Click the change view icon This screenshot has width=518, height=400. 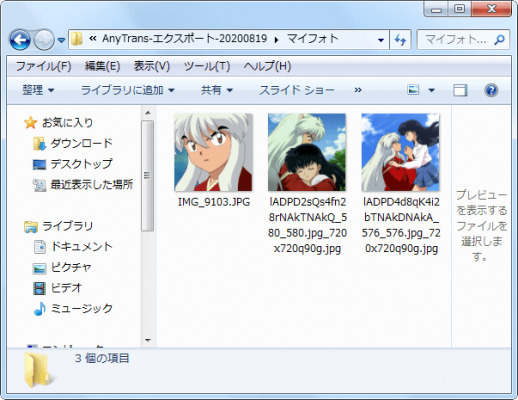click(x=413, y=90)
